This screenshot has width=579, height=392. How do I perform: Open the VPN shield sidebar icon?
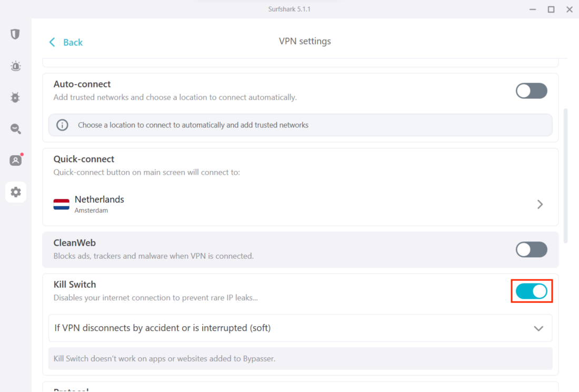(15, 35)
